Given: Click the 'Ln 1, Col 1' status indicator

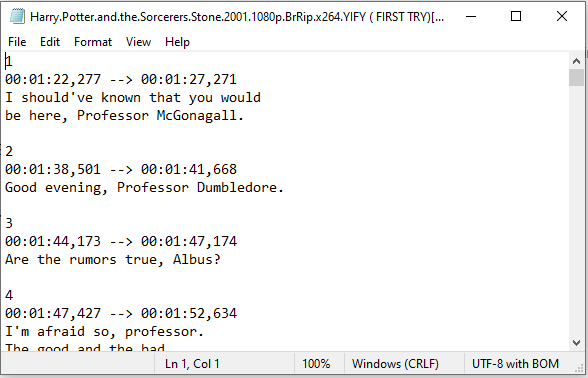Looking at the screenshot, I should [192, 364].
